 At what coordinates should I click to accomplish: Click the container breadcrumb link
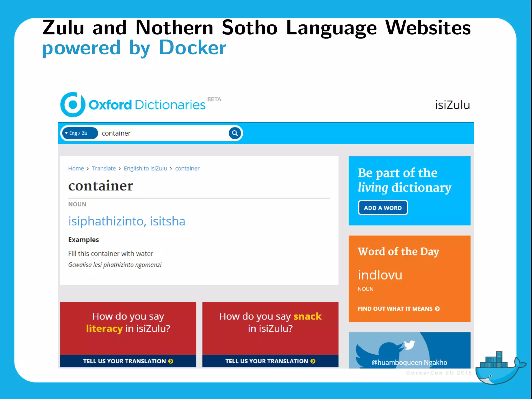[187, 168]
